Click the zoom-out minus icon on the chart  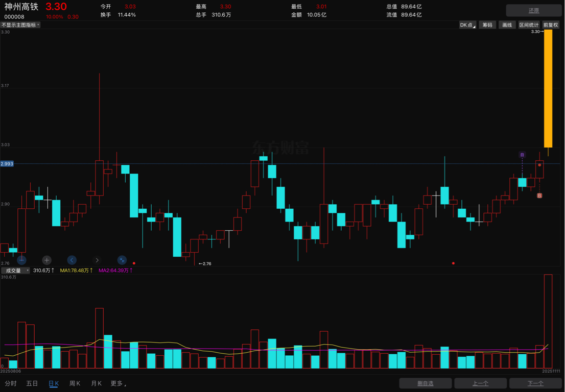(x=21, y=260)
